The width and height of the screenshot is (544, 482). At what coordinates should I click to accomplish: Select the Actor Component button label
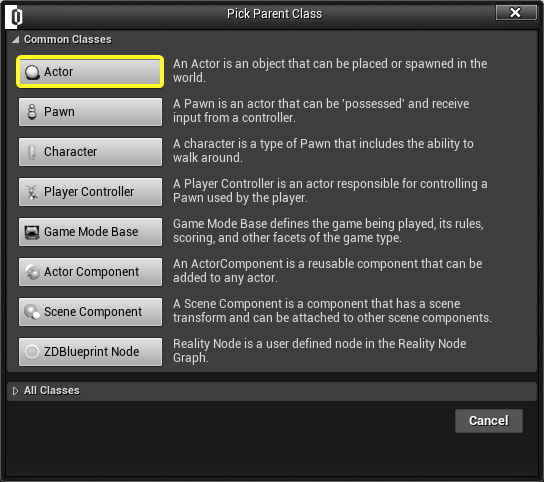(x=91, y=272)
